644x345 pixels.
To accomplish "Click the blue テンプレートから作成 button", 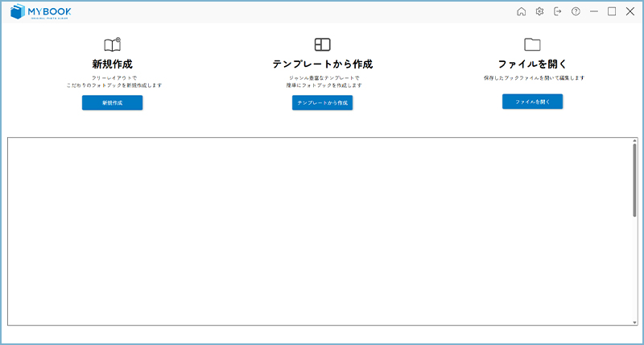I will pos(323,103).
